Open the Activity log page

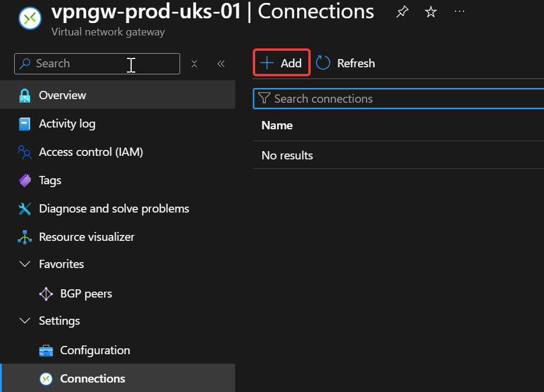pyautogui.click(x=118, y=123)
